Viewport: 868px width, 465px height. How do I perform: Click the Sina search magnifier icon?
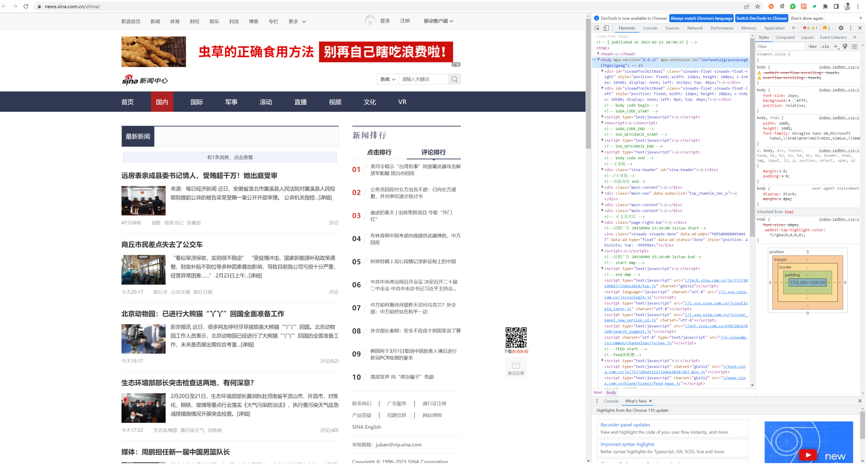click(455, 79)
